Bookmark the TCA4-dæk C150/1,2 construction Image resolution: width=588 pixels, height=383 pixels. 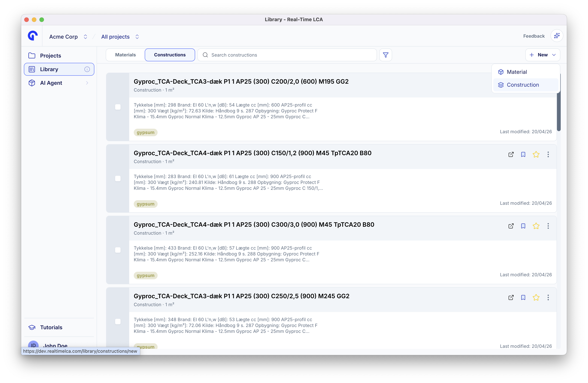(x=523, y=154)
